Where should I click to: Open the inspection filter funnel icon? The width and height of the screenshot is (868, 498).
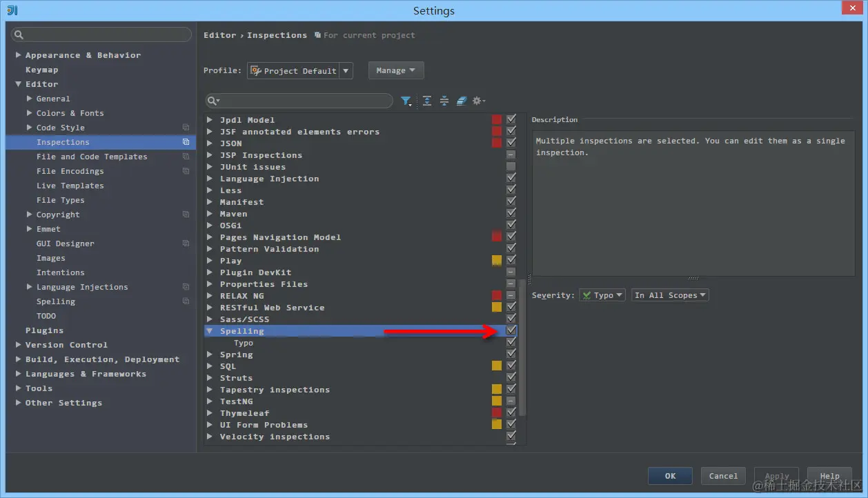pyautogui.click(x=406, y=101)
